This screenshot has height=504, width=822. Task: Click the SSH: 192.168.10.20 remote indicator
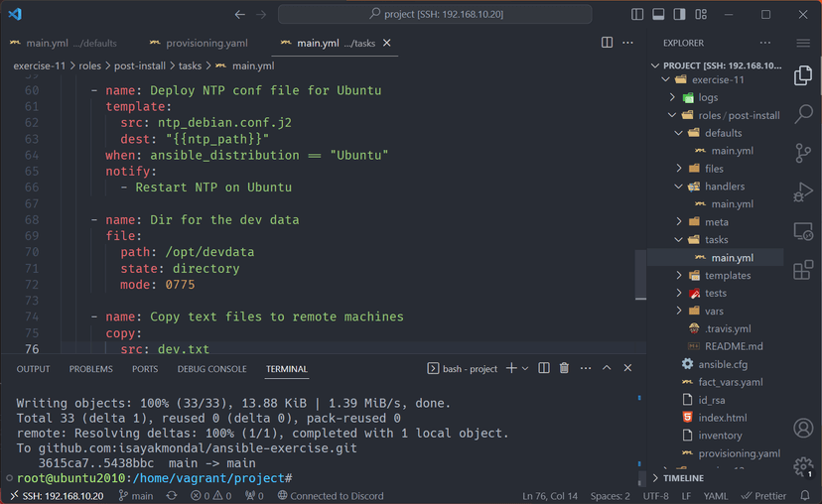(x=57, y=496)
